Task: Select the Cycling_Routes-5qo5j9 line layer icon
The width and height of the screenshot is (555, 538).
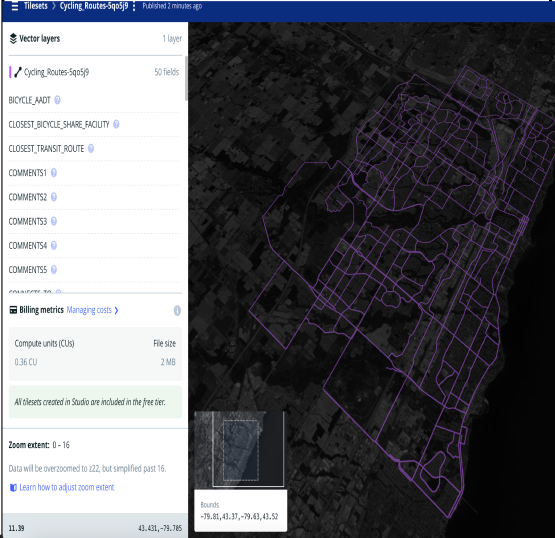Action: tap(18, 72)
